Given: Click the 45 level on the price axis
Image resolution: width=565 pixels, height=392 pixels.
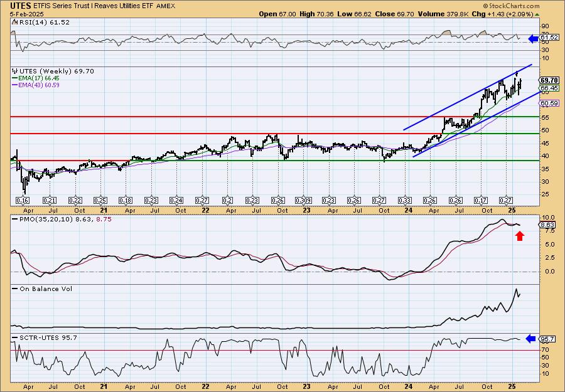Looking at the screenshot, I should [544, 143].
